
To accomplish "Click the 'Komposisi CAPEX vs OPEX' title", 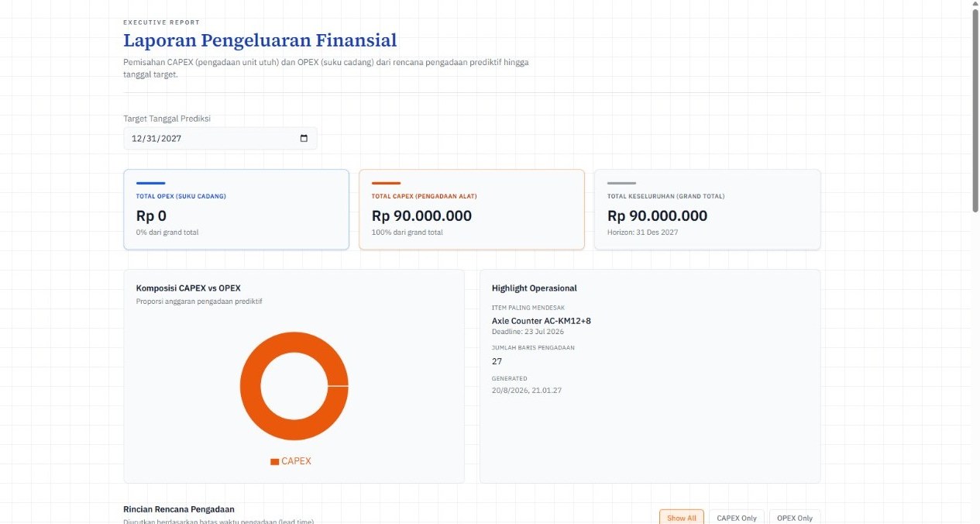I will pos(188,288).
